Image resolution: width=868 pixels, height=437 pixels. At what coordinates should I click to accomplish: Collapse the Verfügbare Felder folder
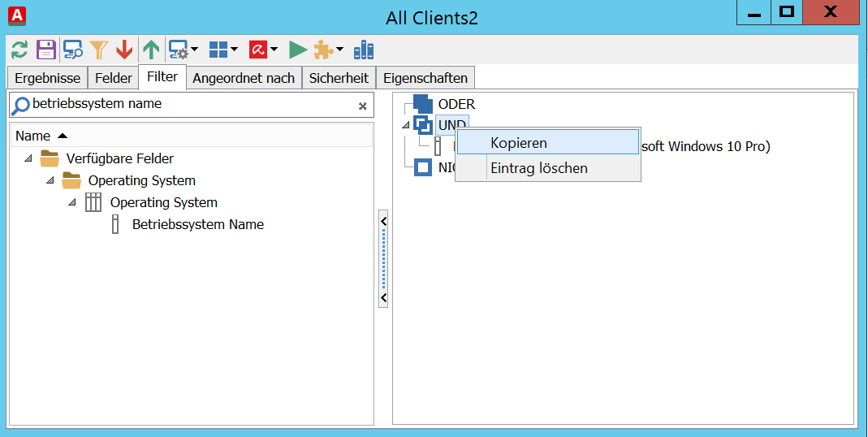pos(29,158)
